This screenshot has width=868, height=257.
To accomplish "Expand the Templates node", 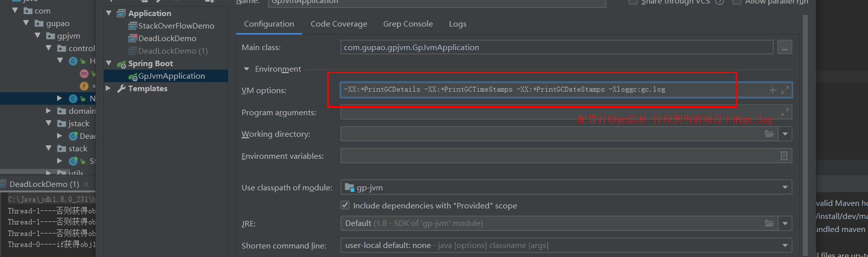I will click(108, 88).
